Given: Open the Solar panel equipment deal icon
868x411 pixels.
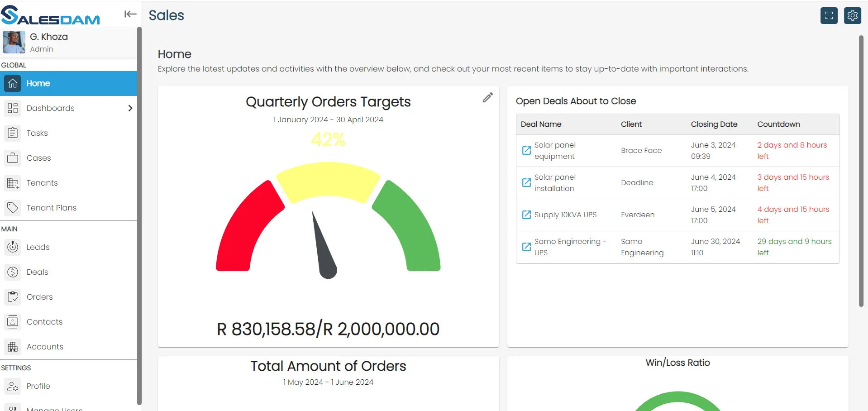Looking at the screenshot, I should pos(525,150).
